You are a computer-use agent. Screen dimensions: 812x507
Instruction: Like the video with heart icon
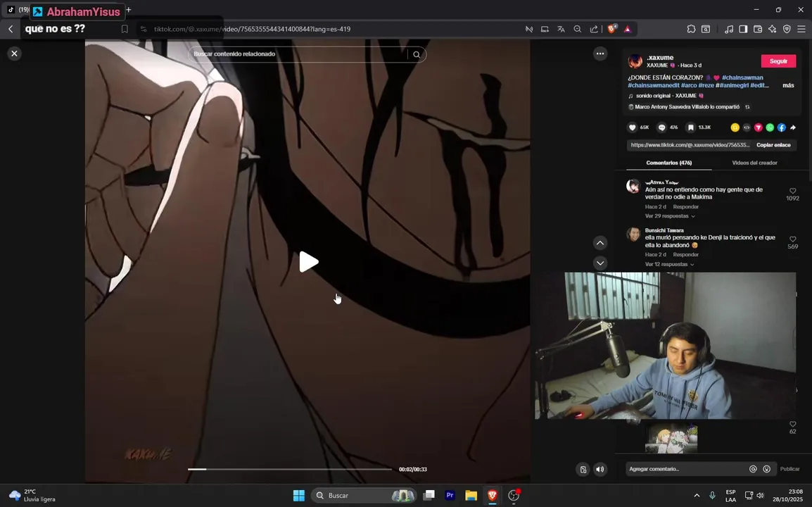point(633,127)
